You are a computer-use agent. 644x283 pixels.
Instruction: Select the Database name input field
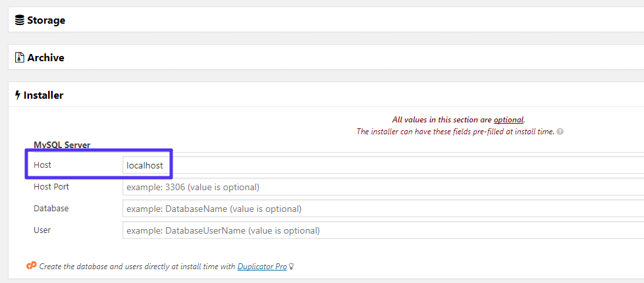click(382, 209)
